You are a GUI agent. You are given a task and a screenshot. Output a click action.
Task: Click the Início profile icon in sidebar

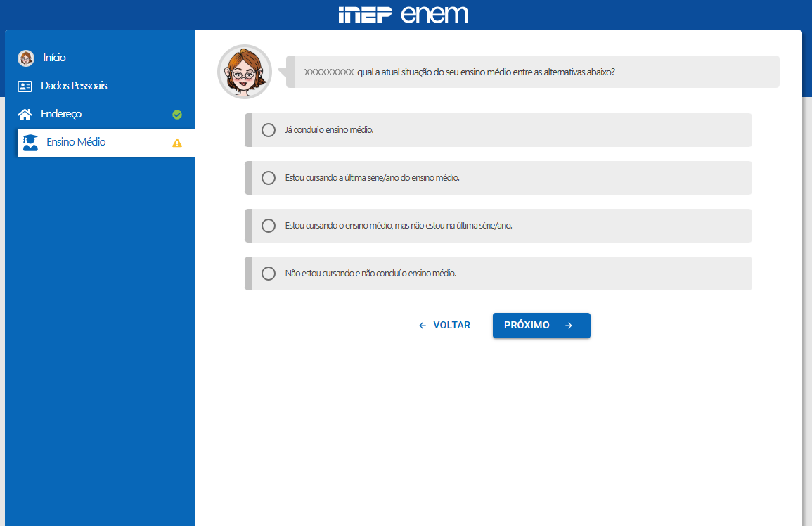(x=26, y=58)
